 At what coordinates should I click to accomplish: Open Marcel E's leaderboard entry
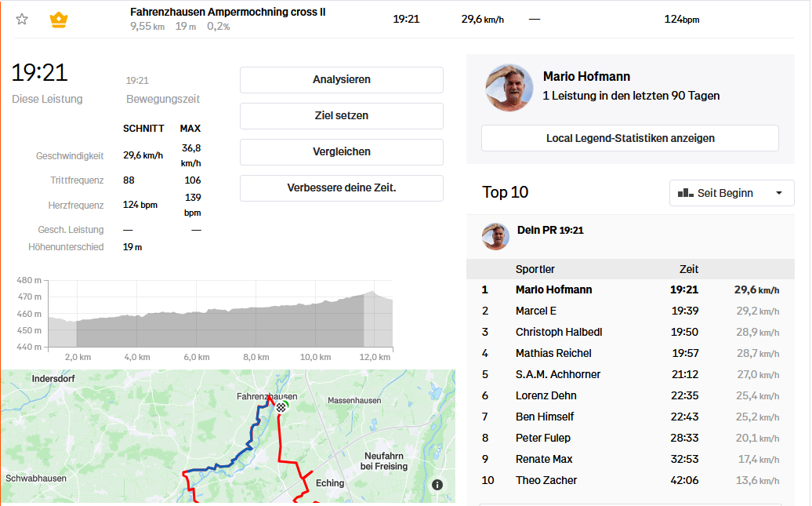point(535,311)
